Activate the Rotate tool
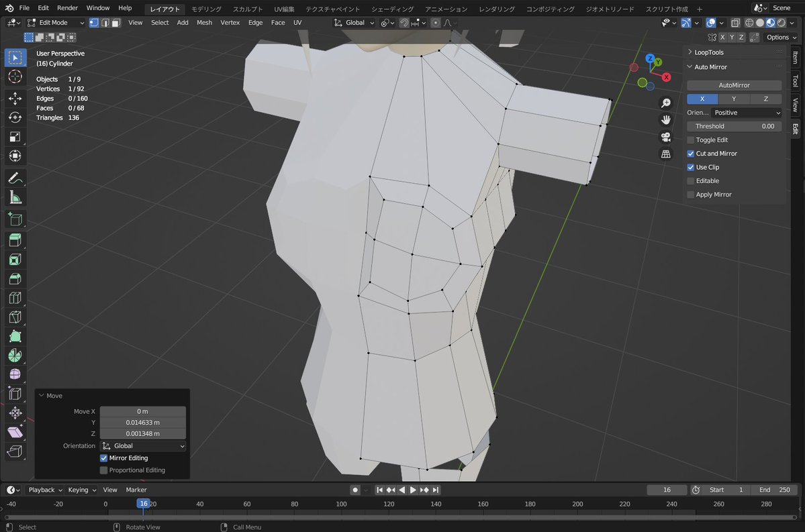 point(15,117)
